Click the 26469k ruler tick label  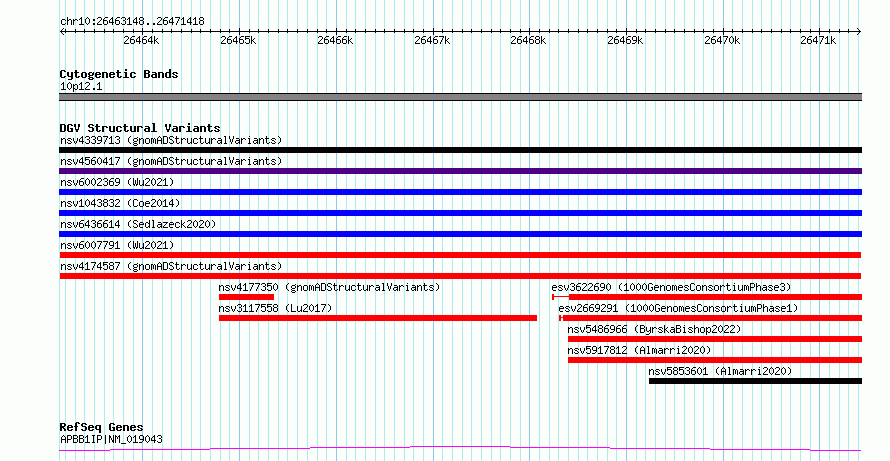click(x=625, y=40)
